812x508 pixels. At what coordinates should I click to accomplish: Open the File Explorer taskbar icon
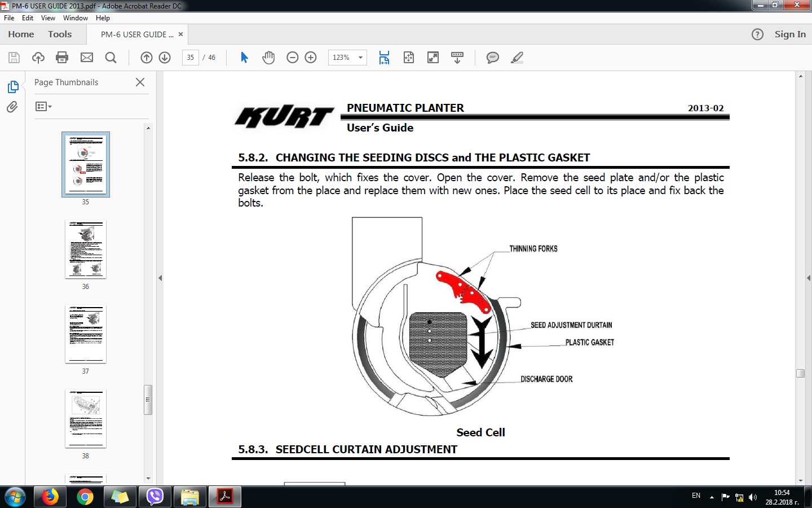pyautogui.click(x=190, y=497)
